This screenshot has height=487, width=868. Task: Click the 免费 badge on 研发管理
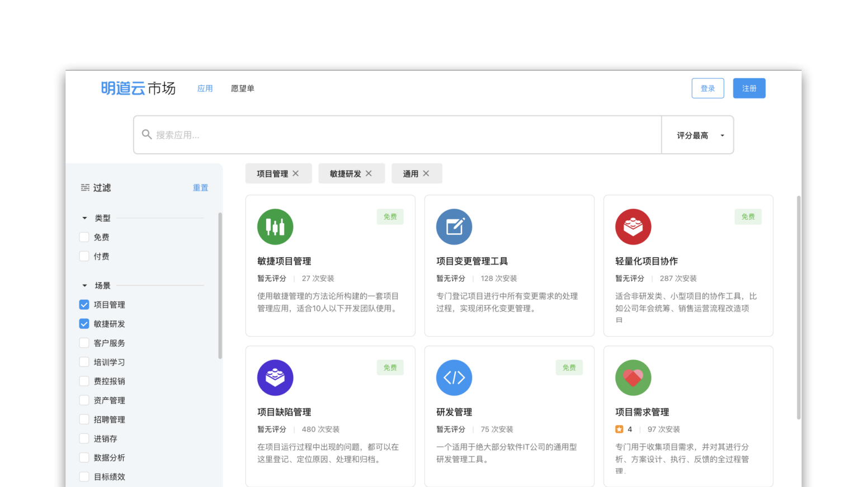[x=569, y=368]
